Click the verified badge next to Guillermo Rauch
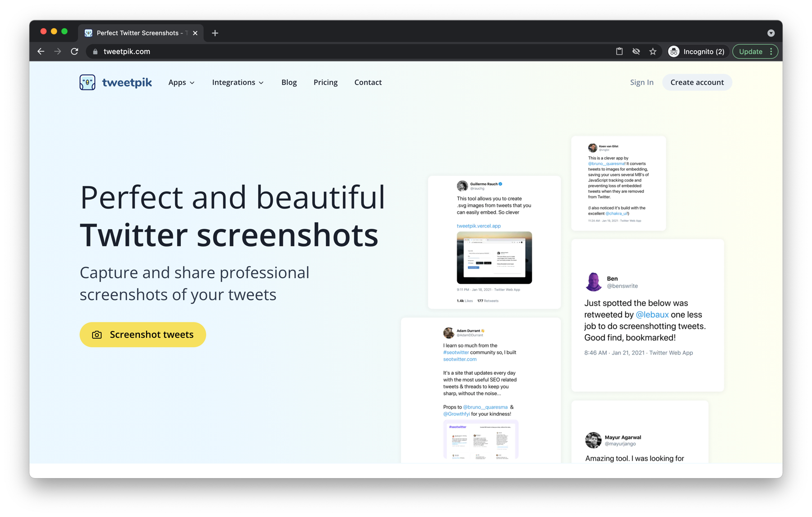This screenshot has height=517, width=812. tap(500, 184)
